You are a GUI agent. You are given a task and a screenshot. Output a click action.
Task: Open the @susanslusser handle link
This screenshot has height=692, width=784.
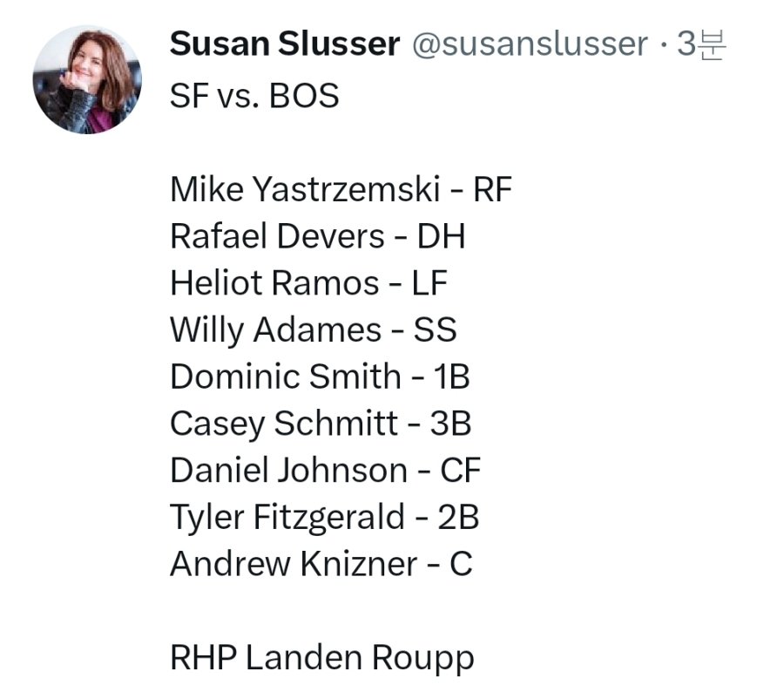(529, 44)
